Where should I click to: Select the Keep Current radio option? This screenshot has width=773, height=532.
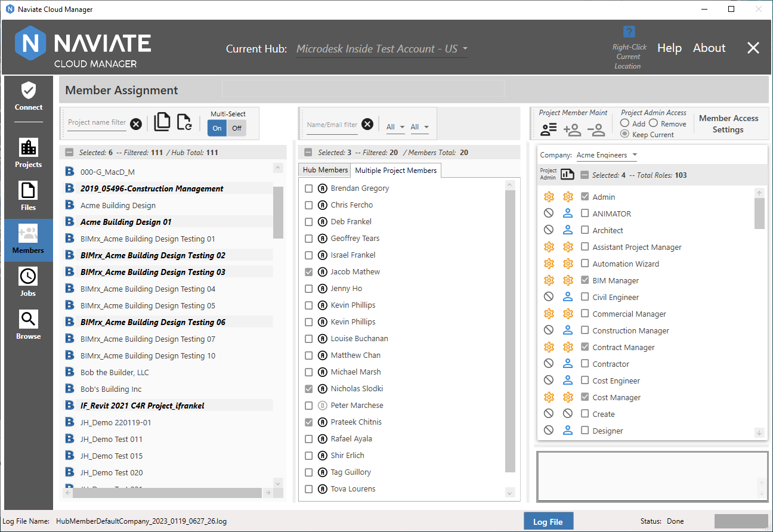point(624,134)
